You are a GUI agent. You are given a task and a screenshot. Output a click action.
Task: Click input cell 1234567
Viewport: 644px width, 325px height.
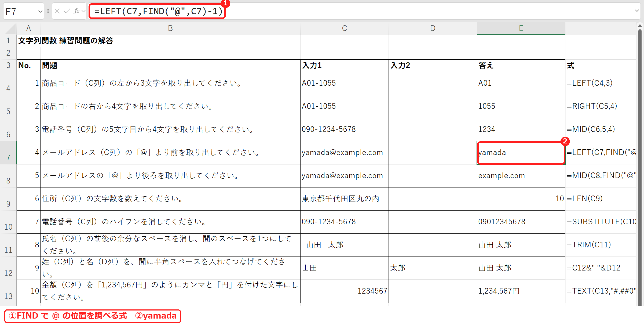point(345,291)
